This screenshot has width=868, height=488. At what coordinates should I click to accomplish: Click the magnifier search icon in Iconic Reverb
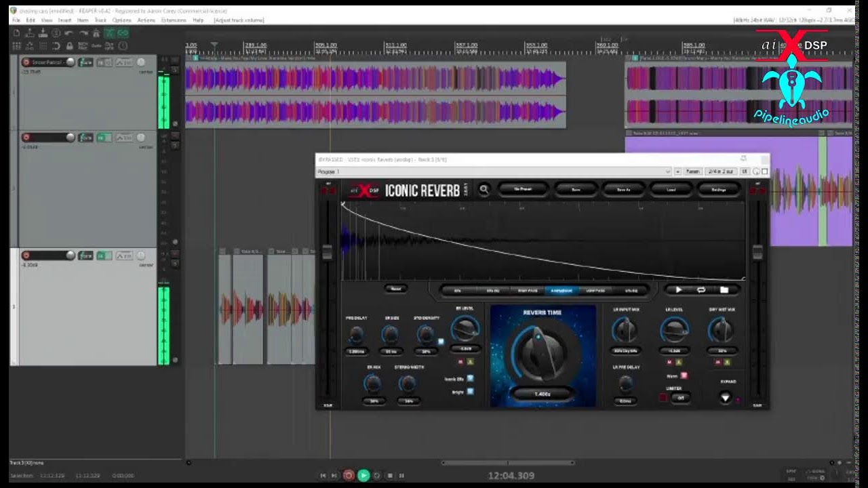[x=484, y=190]
